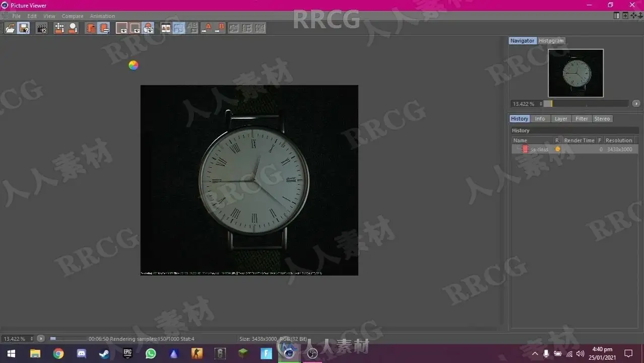Open the Epic Games launcher from taskbar

[x=127, y=353]
